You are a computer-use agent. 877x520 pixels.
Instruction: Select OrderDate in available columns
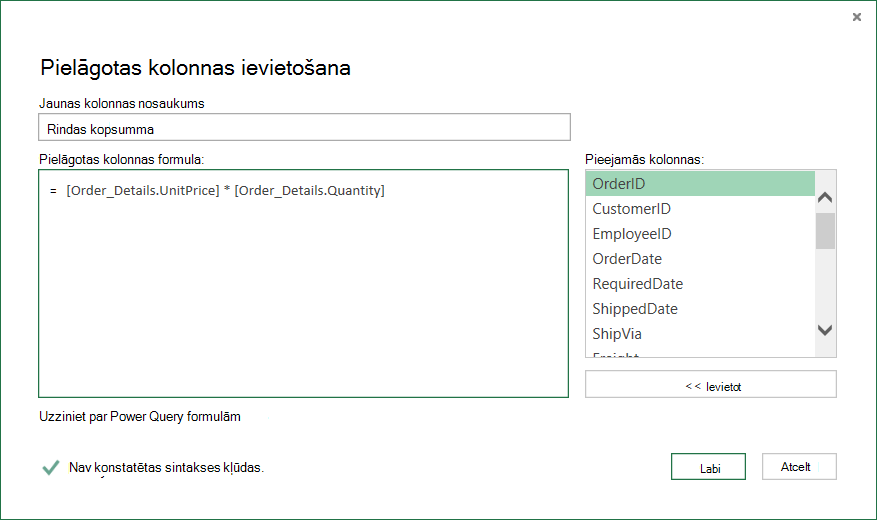coord(700,259)
